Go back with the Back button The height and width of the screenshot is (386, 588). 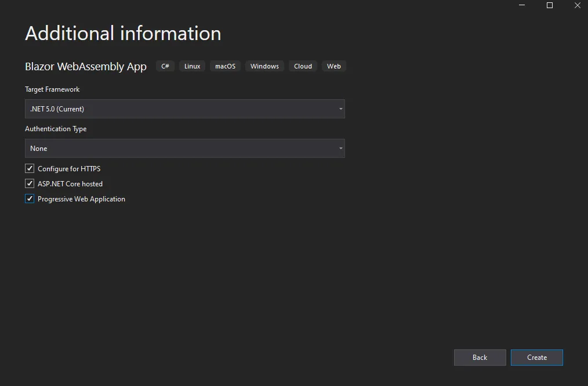(x=480, y=358)
